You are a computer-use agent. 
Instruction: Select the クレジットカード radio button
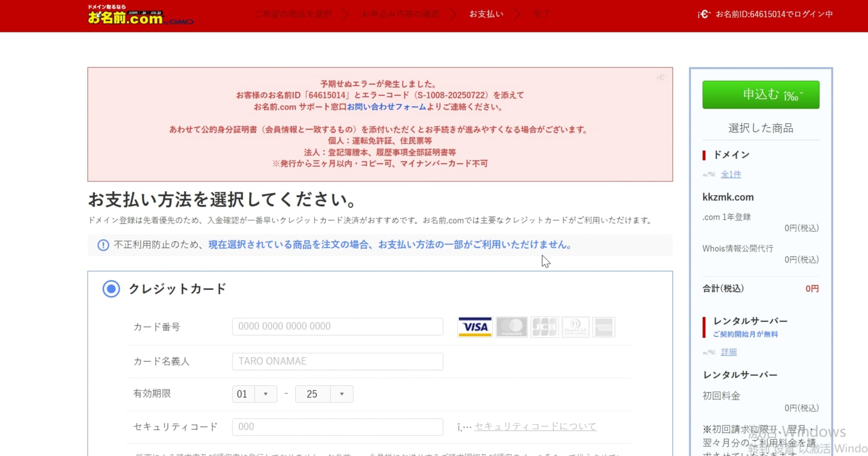111,289
